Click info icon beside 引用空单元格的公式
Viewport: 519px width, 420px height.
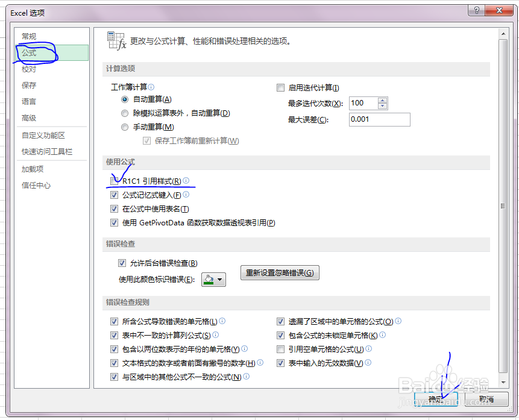coord(369,348)
